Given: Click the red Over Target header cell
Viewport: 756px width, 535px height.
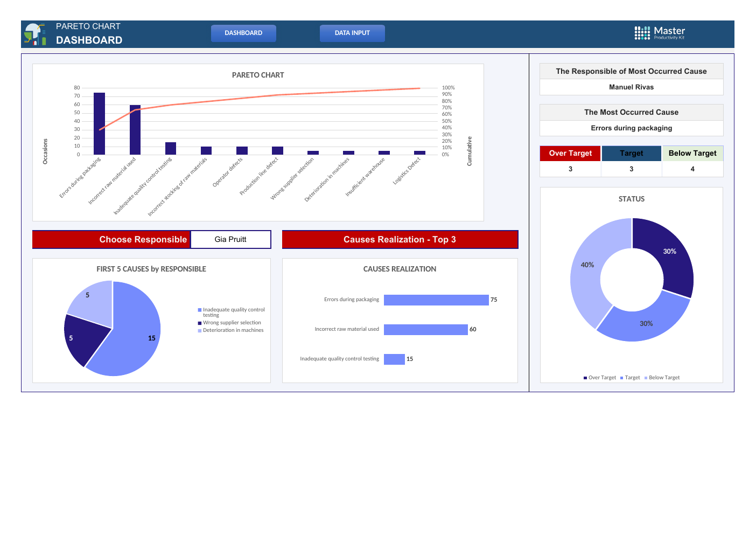Looking at the screenshot, I should pos(570,154).
